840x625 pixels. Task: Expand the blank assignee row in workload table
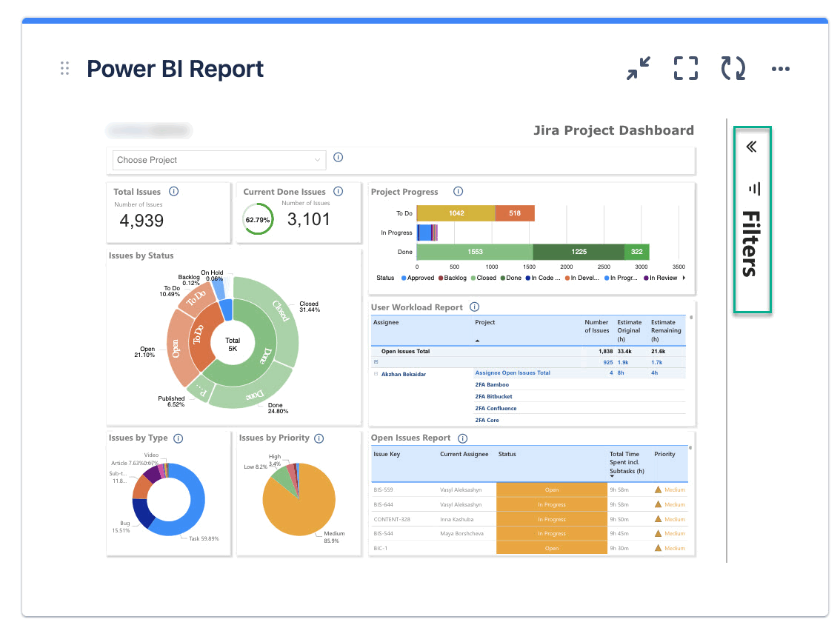coord(376,362)
